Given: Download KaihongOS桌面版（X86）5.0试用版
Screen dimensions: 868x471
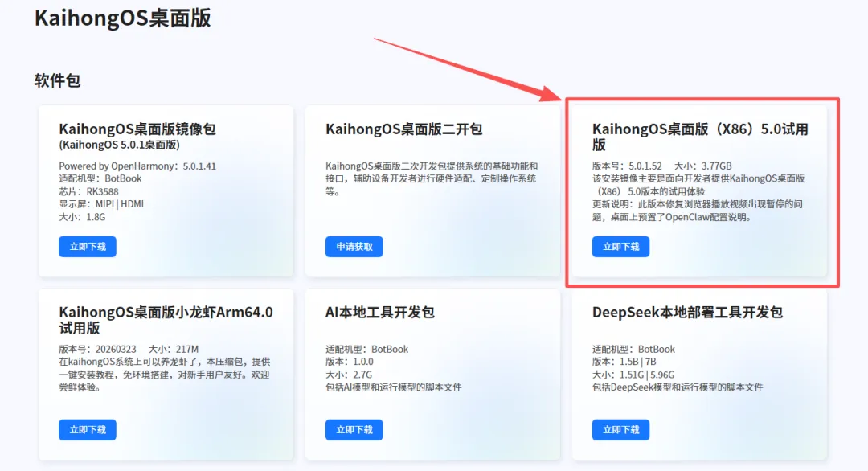Looking at the screenshot, I should (x=620, y=247).
